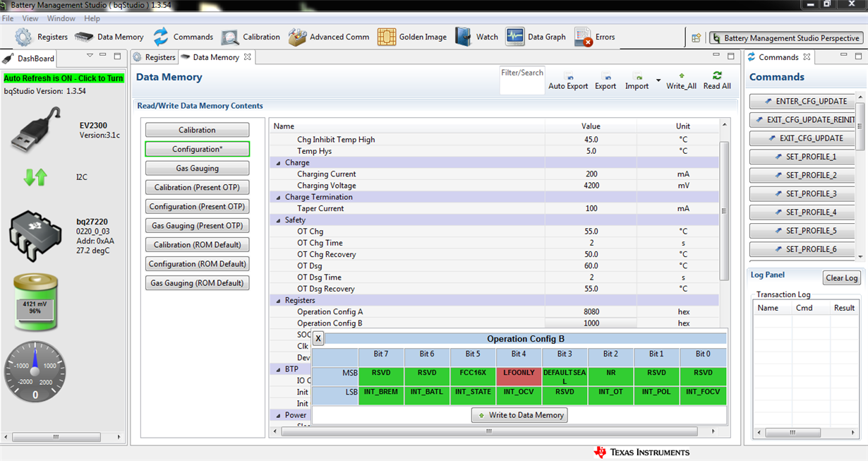Select Gas Gauging (ROM Default) button
Image resolution: width=868 pixels, height=461 pixels.
tap(197, 282)
